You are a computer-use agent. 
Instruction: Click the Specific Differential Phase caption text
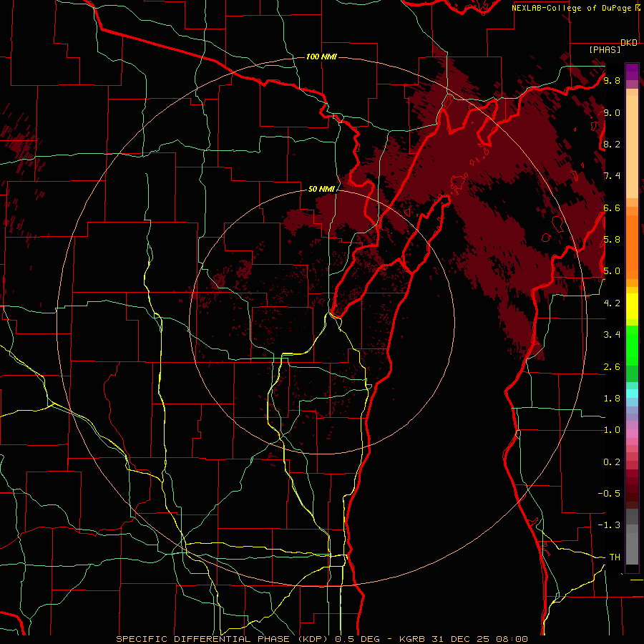321,639
